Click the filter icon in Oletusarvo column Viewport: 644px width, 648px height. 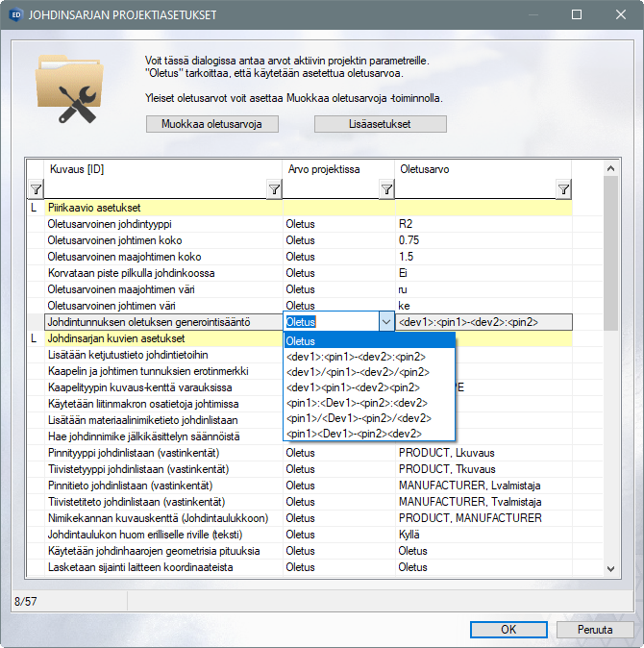click(563, 189)
